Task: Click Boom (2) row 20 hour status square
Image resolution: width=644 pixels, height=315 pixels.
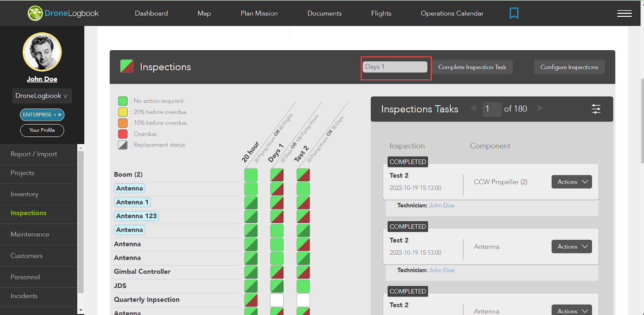Action: (251, 175)
